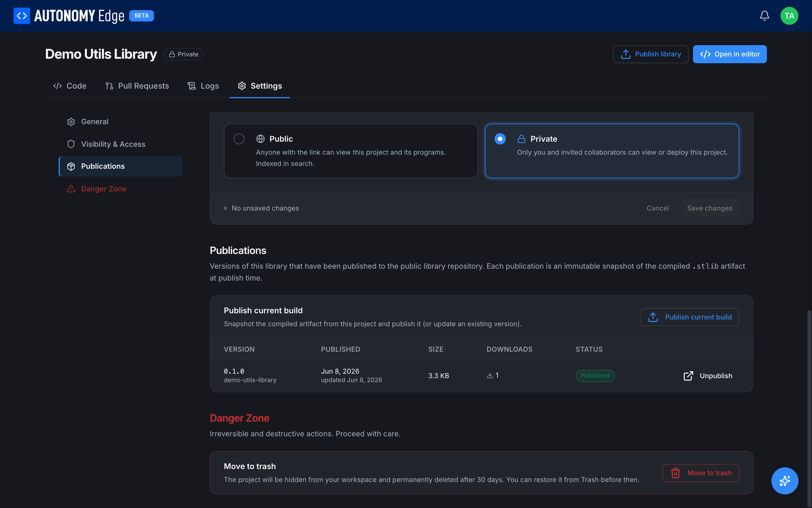Click Publish library button

point(650,54)
